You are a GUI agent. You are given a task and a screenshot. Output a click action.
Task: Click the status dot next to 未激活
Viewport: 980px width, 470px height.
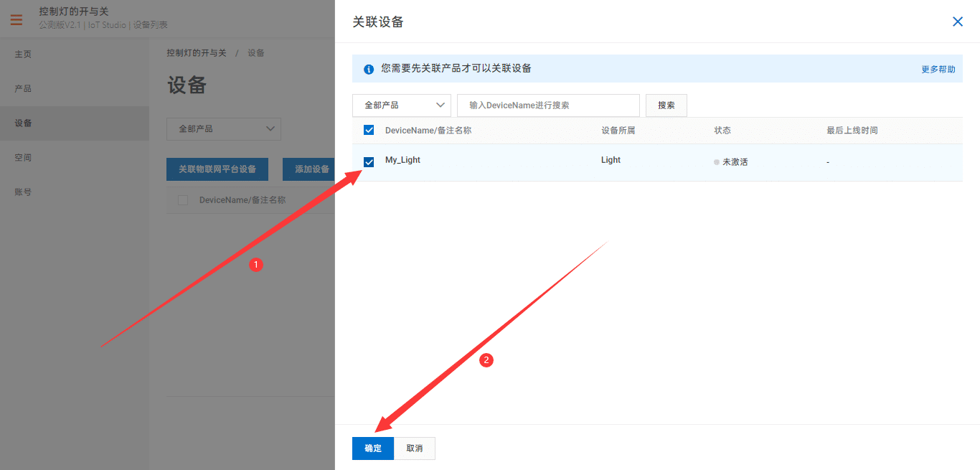click(715, 161)
